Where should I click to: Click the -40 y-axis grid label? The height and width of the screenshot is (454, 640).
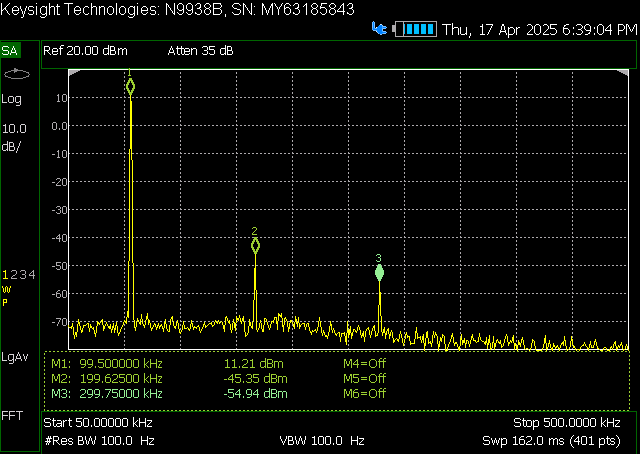pyautogui.click(x=59, y=238)
